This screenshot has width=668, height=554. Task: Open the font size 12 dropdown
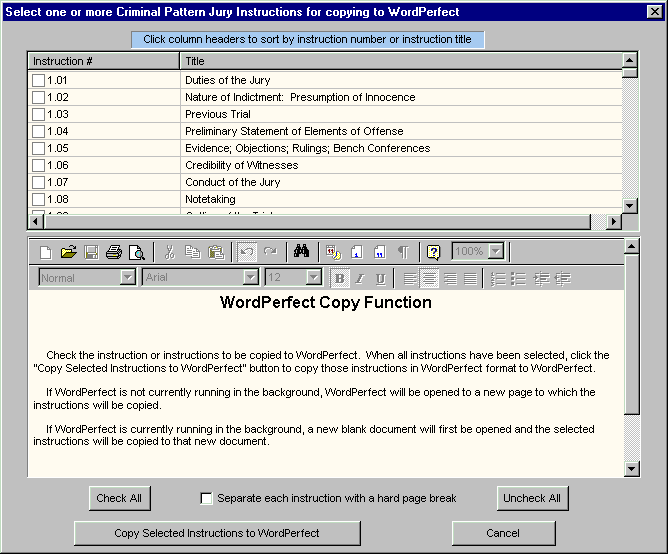[314, 277]
